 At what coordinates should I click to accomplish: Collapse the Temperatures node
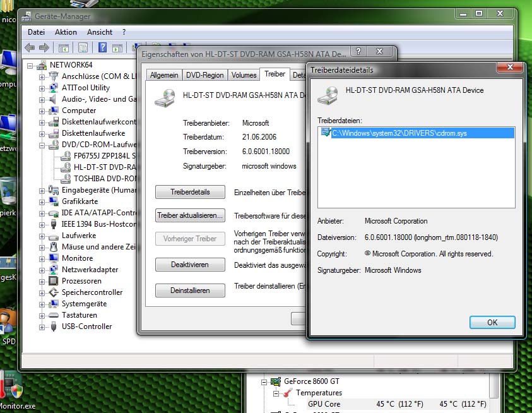tap(276, 393)
